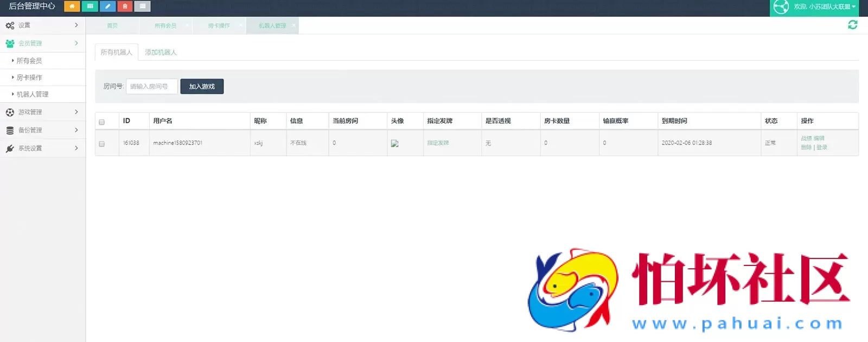Screen dimensions: 868x342
Task: Switch to the 首页 tab
Action: pos(112,26)
